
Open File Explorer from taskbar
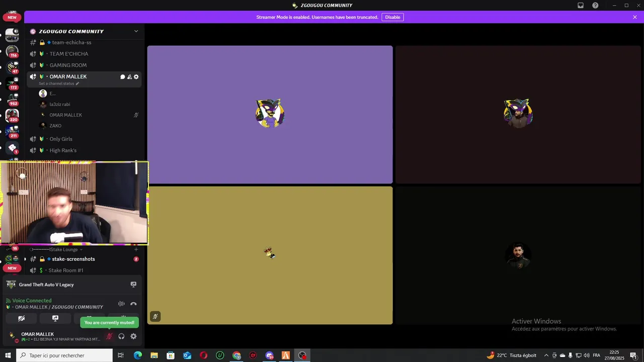tap(154, 355)
